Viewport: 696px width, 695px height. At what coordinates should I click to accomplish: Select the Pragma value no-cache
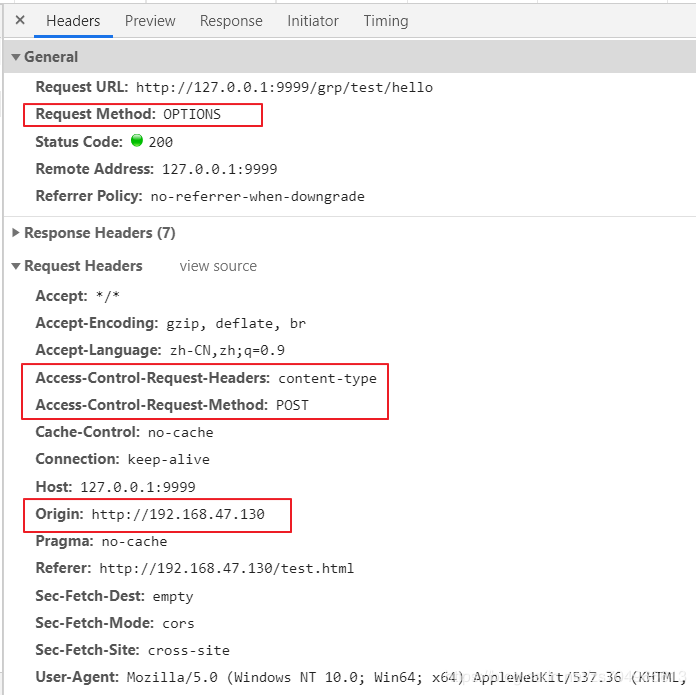pyautogui.click(x=134, y=541)
